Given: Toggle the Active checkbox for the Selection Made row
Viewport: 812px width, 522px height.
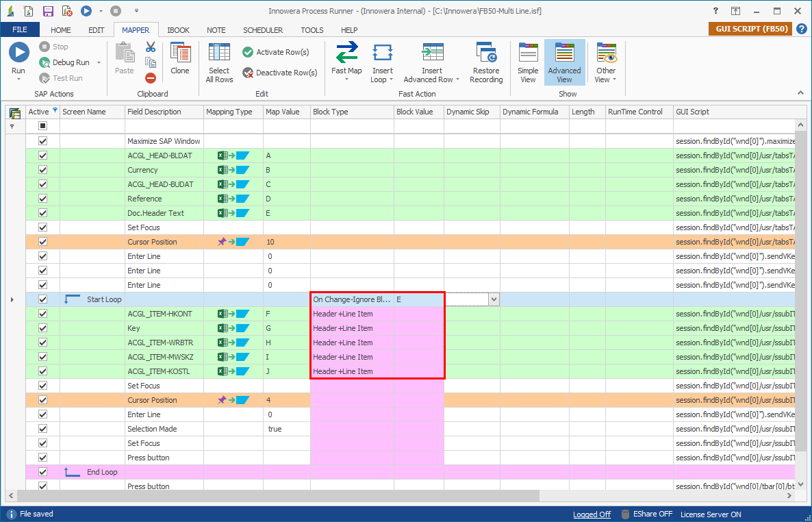Looking at the screenshot, I should (x=43, y=429).
